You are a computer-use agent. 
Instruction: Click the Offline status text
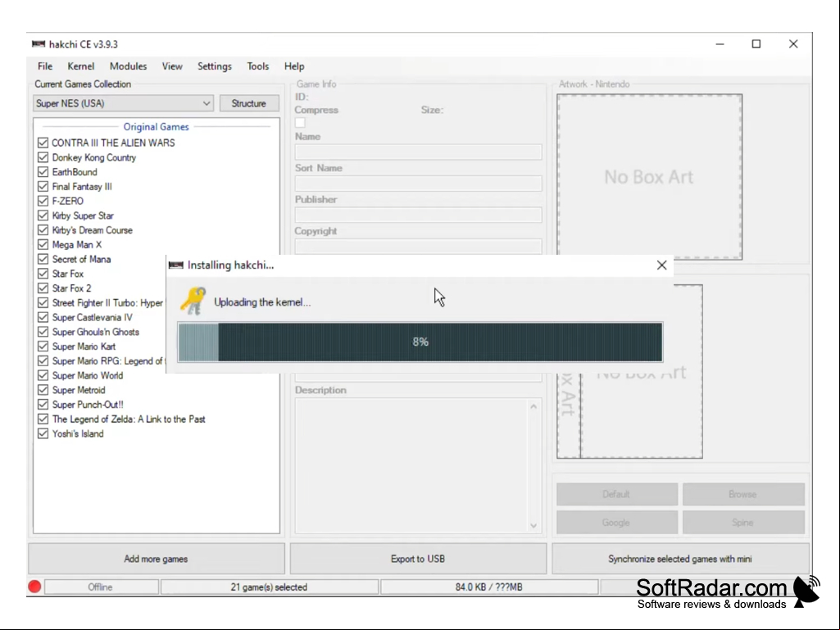point(100,587)
